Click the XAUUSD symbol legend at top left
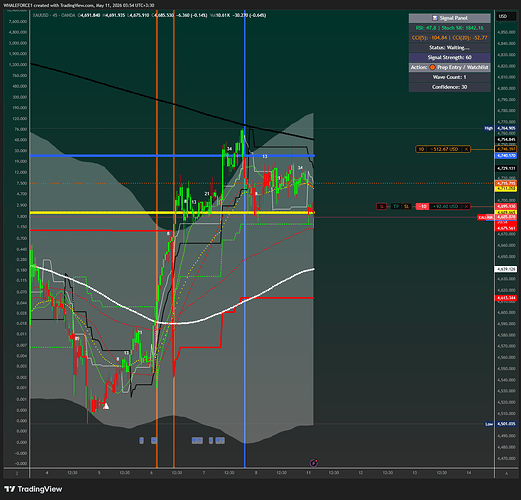Image resolution: width=521 pixels, height=500 pixels. (x=54, y=15)
